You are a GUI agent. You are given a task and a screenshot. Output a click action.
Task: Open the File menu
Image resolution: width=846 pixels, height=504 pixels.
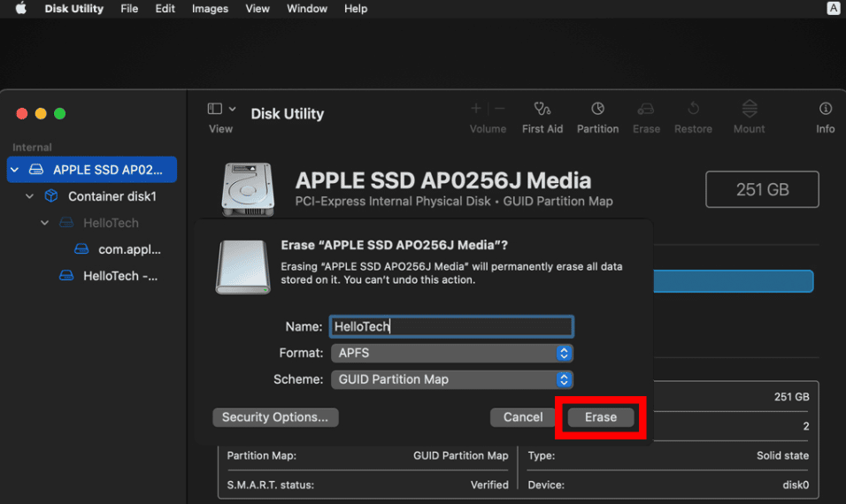click(x=129, y=9)
